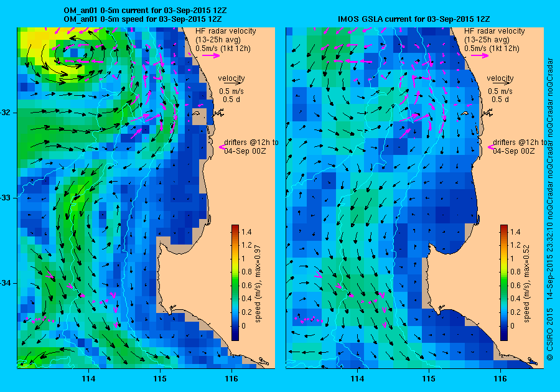Click the magenta drifter marker beside 'drifters @12h to' in OM_an01 panel
The width and height of the screenshot is (560, 392).
coord(222,147)
